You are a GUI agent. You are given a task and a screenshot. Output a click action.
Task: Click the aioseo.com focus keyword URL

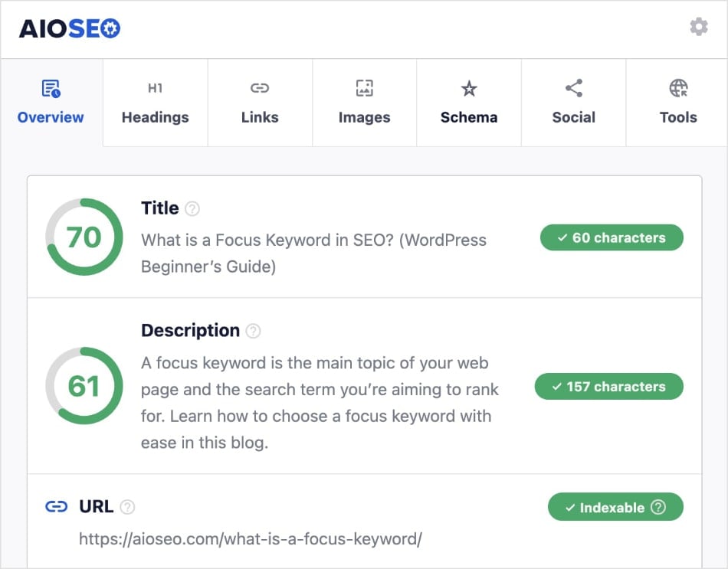(x=251, y=538)
